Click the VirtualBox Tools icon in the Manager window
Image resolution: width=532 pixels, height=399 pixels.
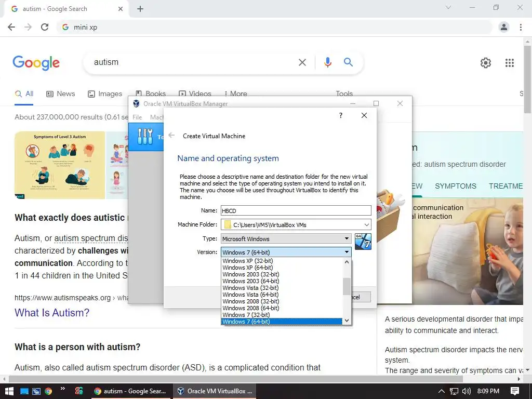[145, 137]
